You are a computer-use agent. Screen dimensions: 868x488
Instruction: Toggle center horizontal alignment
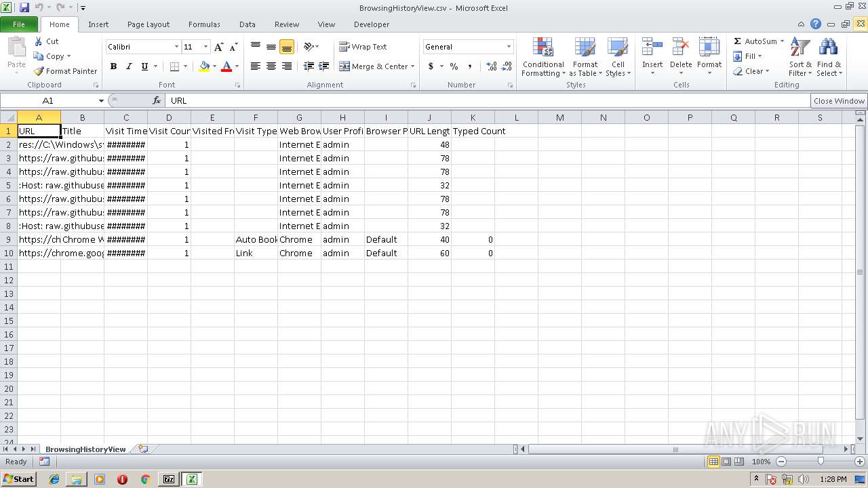pos(271,66)
